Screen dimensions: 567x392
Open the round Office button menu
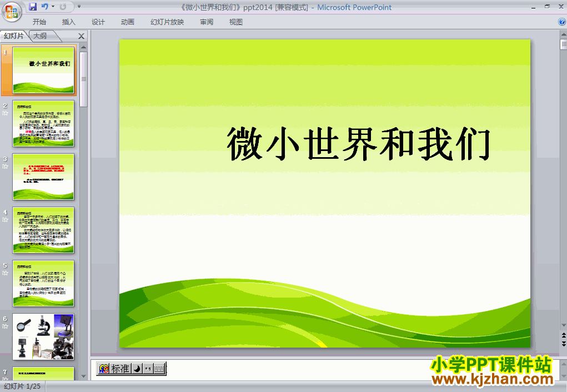pos(12,12)
